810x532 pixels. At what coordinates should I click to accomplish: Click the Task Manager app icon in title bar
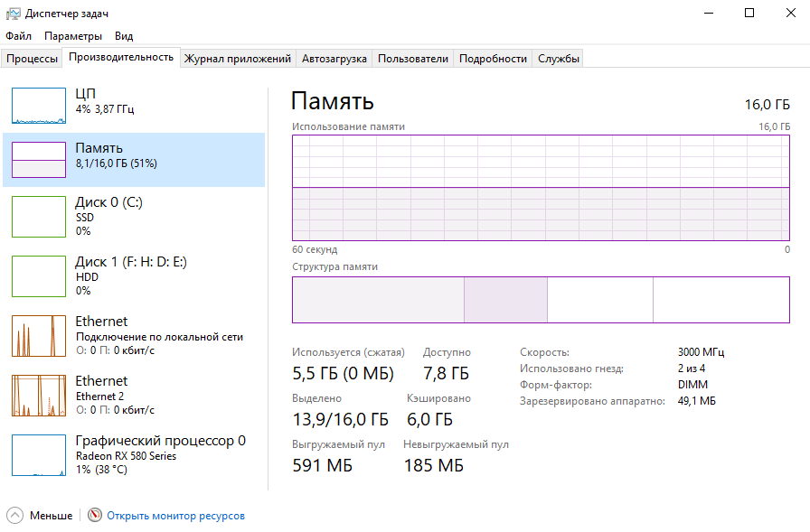point(13,14)
